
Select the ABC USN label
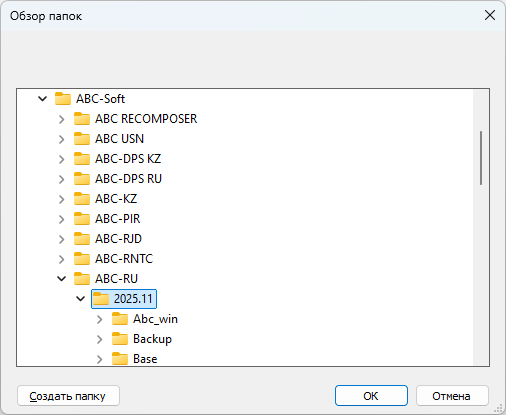point(119,139)
